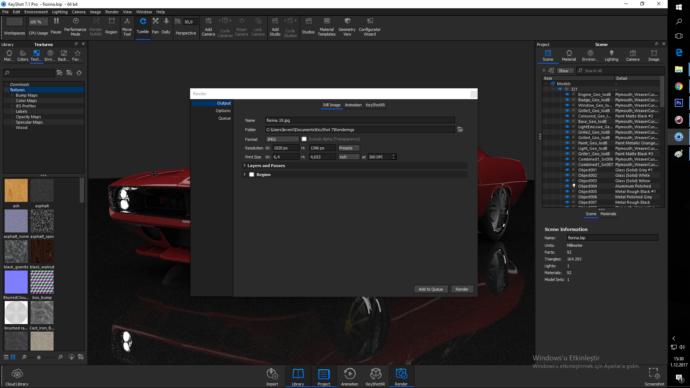Open the resolution Presets dropdown

[x=349, y=148]
